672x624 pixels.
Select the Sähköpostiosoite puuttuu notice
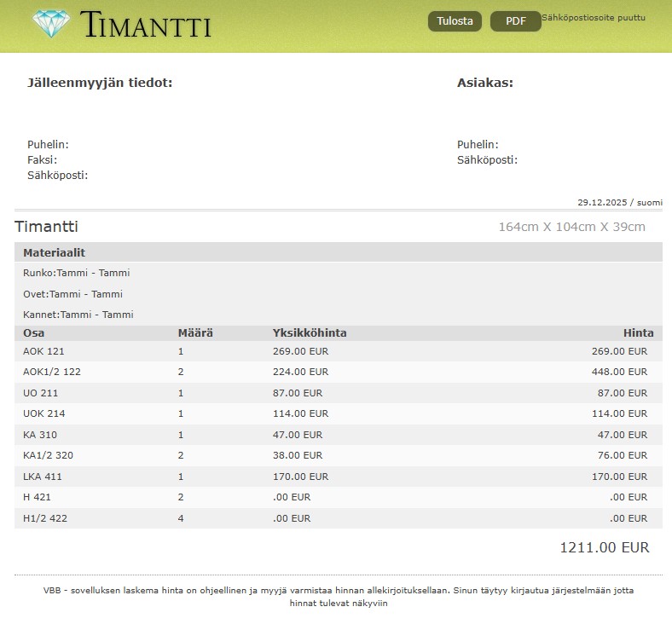click(594, 18)
